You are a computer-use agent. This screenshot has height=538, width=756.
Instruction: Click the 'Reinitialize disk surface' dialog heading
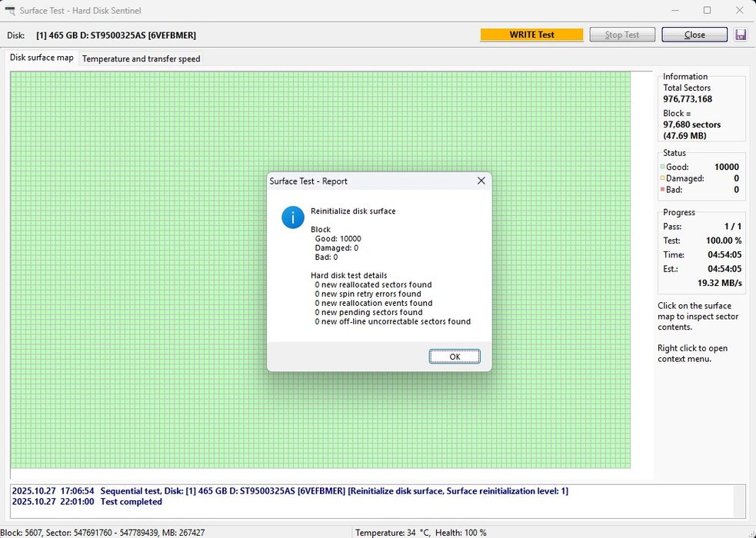pyautogui.click(x=353, y=211)
